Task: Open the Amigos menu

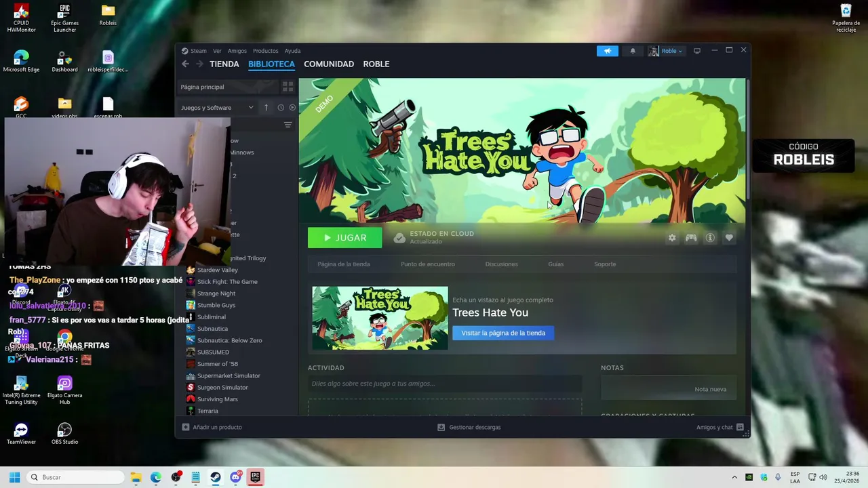Action: point(237,51)
